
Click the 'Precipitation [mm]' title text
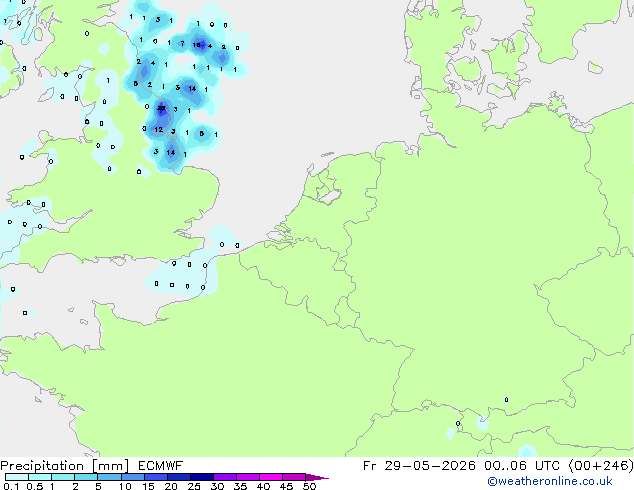coord(65,466)
